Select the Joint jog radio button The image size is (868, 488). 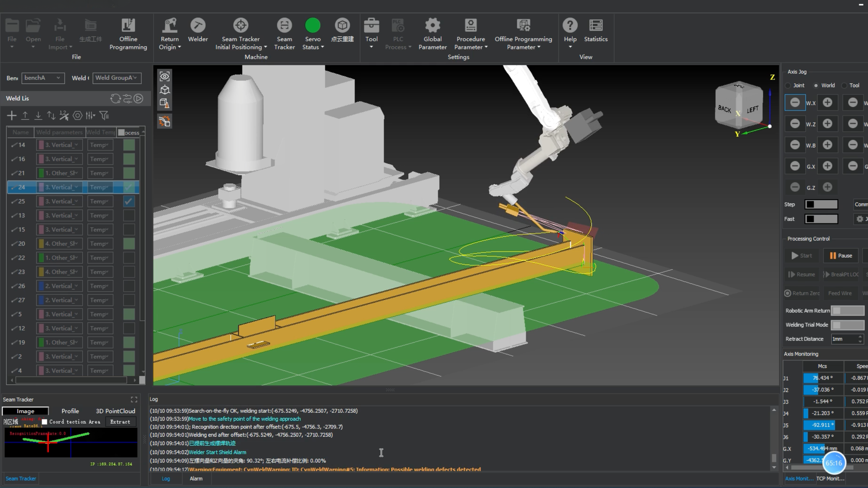(788, 85)
